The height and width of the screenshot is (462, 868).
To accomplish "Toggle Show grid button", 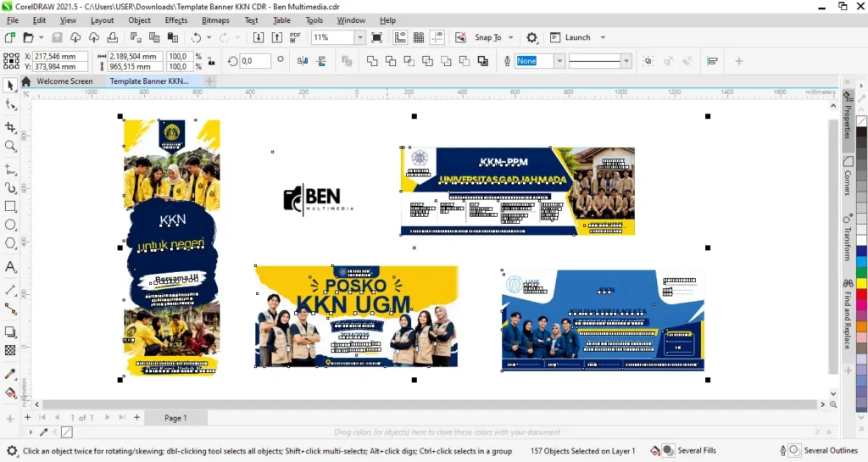I will click(419, 37).
